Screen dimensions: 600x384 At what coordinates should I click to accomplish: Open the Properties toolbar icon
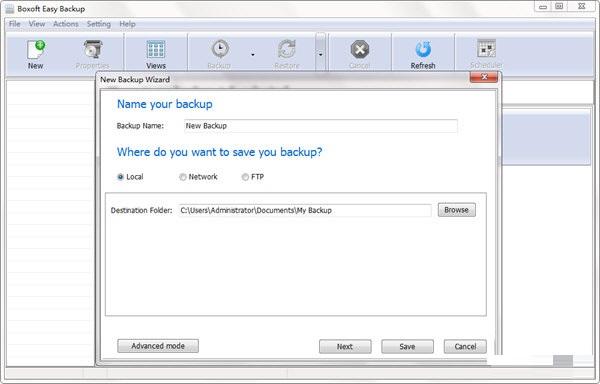point(93,50)
